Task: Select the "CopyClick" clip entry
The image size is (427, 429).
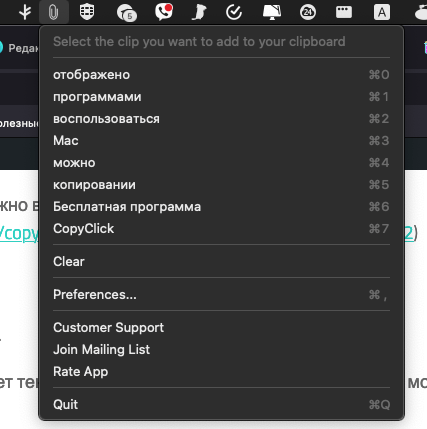Action: point(221,229)
